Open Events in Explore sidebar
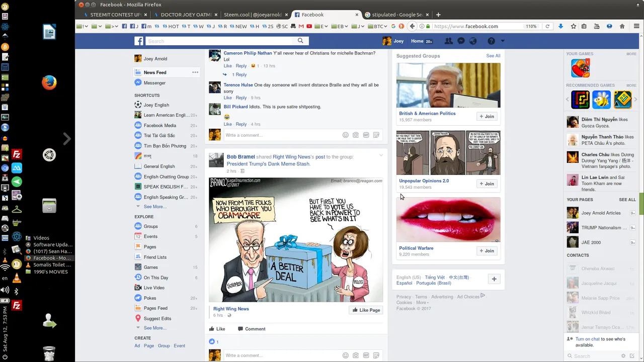 point(150,236)
